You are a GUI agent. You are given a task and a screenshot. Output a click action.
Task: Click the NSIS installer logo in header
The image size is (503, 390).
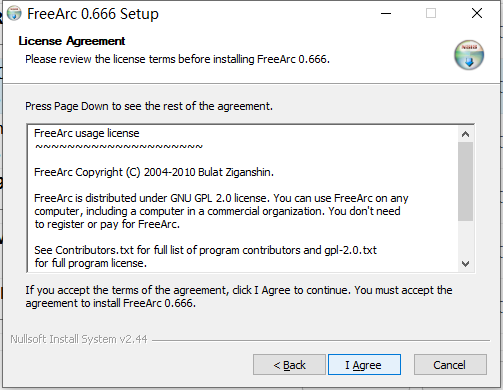coord(469,55)
